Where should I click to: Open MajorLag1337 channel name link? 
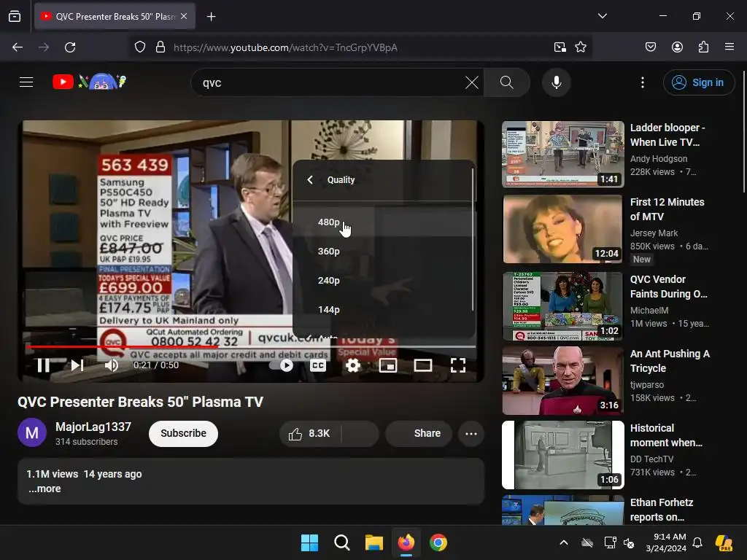click(93, 427)
